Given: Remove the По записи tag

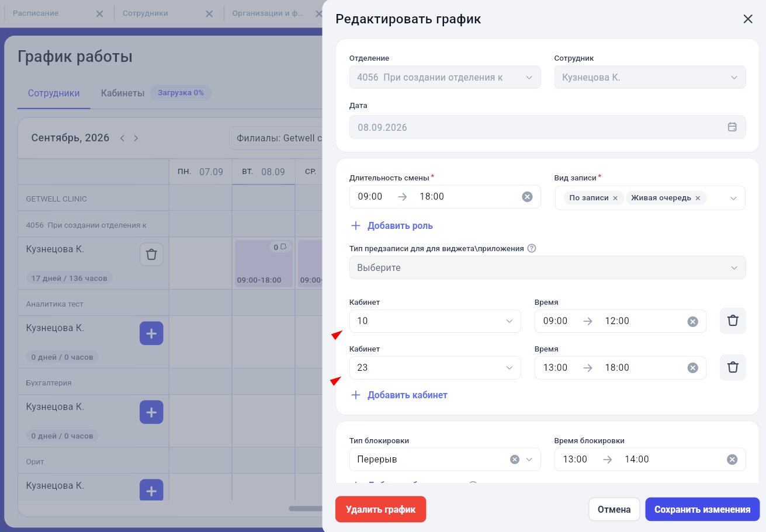Looking at the screenshot, I should [615, 198].
